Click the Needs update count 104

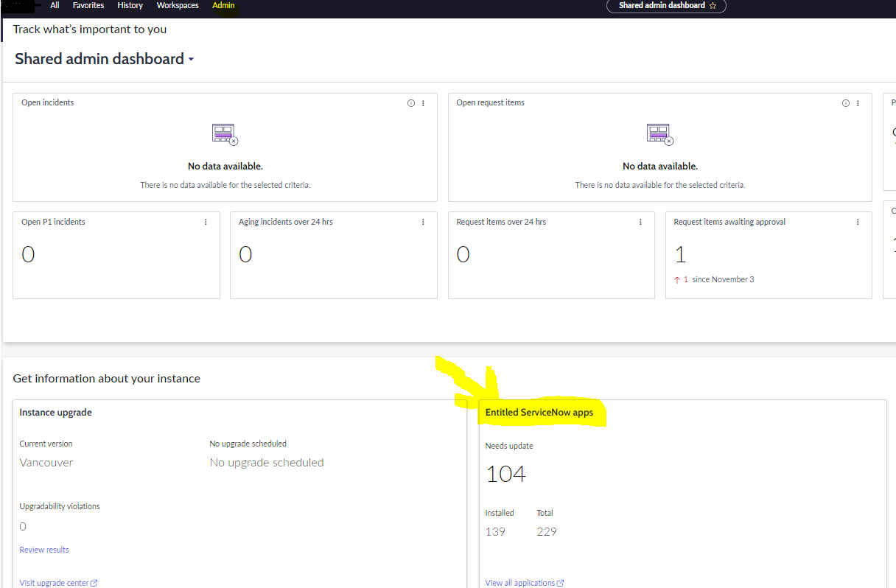[505, 474]
